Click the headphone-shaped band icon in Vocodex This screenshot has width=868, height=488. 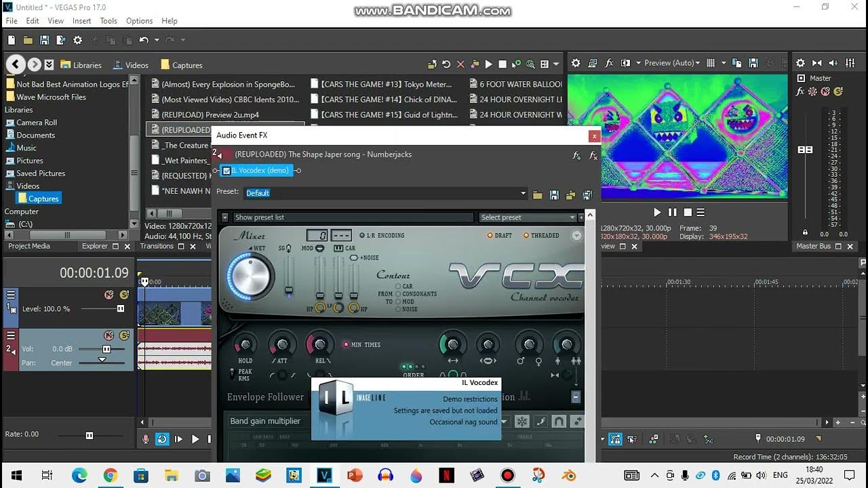point(559,422)
